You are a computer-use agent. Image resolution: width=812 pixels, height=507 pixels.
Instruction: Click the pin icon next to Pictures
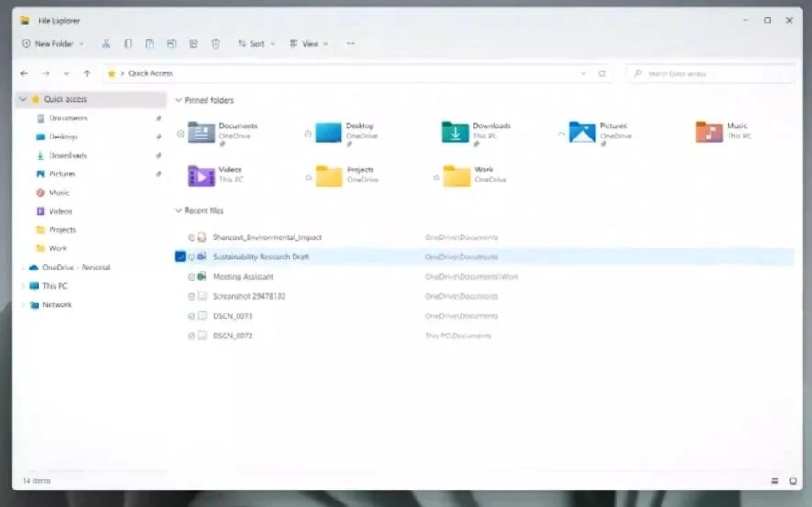tap(159, 174)
